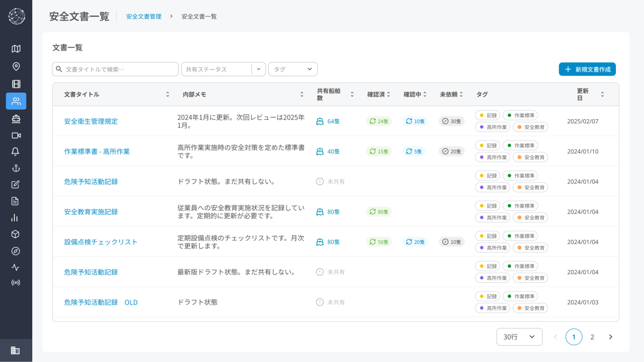Click the 新規文書作成 button
644x362 pixels.
[x=587, y=69]
